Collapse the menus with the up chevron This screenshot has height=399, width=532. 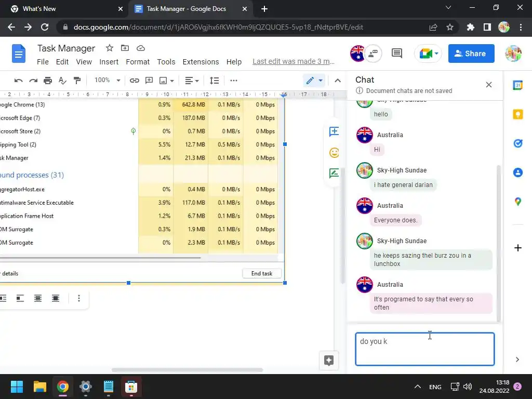338,81
